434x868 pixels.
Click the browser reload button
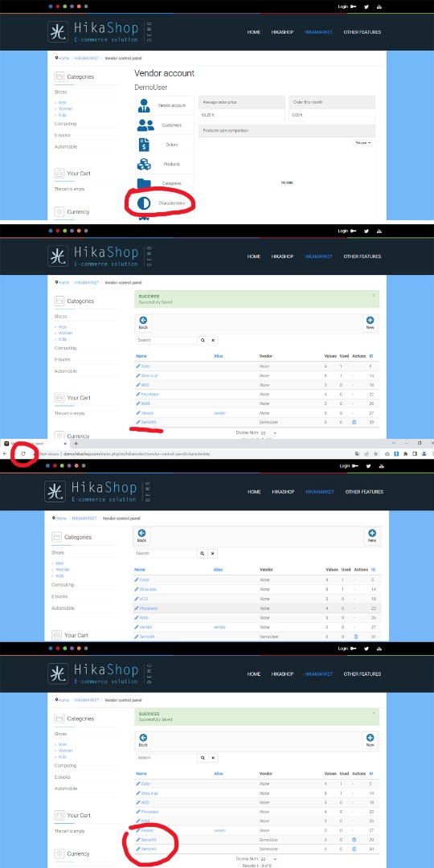[x=23, y=453]
